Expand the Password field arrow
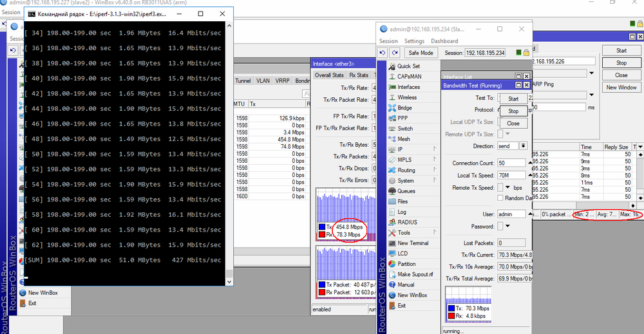This screenshot has height=334, width=644. (x=507, y=226)
